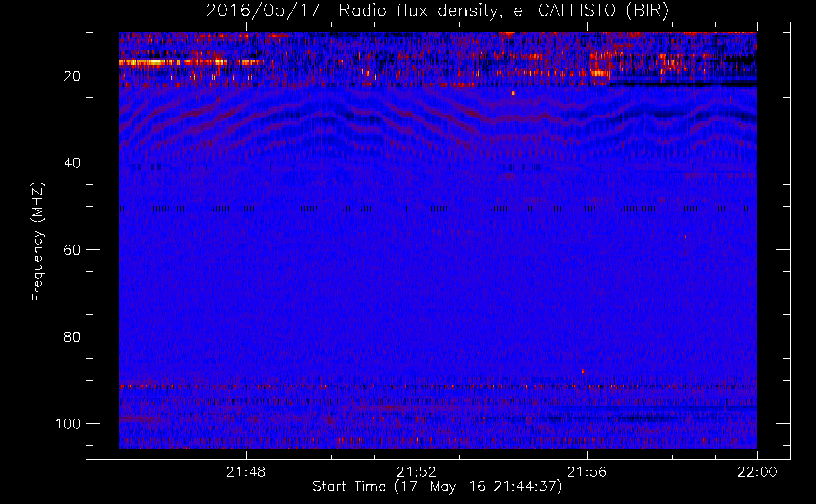The image size is (816, 504).
Task: Click the red interference line near 91 MHz
Action: pos(438,387)
